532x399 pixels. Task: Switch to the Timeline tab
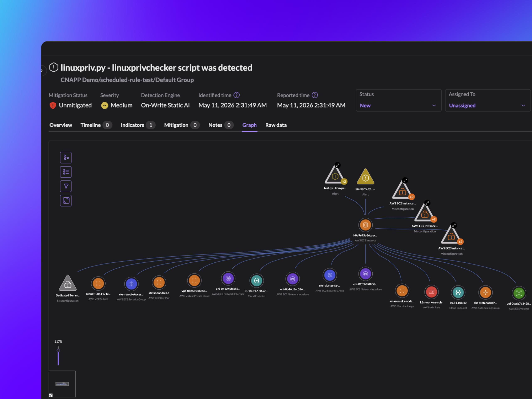point(96,125)
